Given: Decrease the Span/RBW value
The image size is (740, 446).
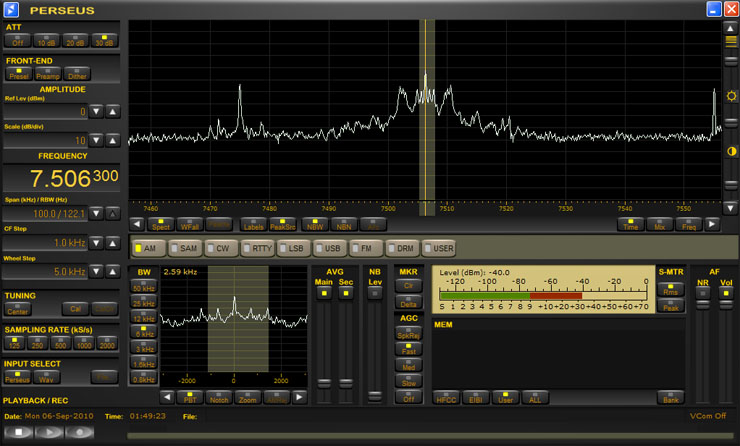Looking at the screenshot, I should tap(96, 213).
